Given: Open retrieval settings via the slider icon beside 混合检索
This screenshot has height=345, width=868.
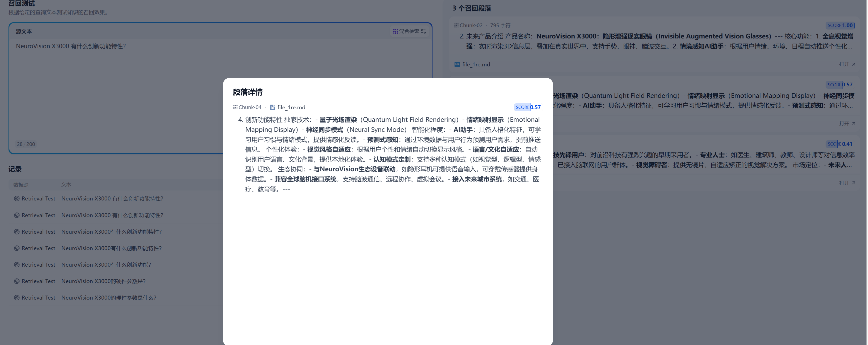Looking at the screenshot, I should [423, 31].
